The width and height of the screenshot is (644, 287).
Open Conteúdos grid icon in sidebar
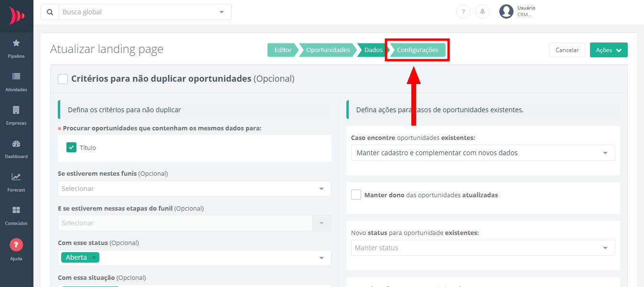16,211
